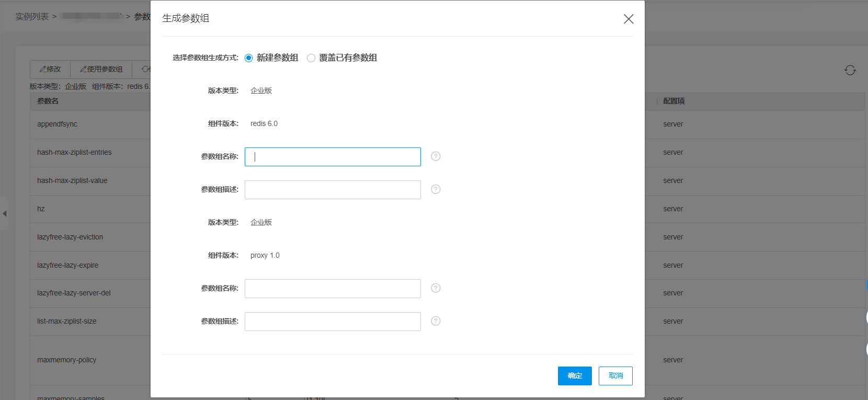
Task: Open the 实例列表 breadcrumb link
Action: tap(32, 17)
